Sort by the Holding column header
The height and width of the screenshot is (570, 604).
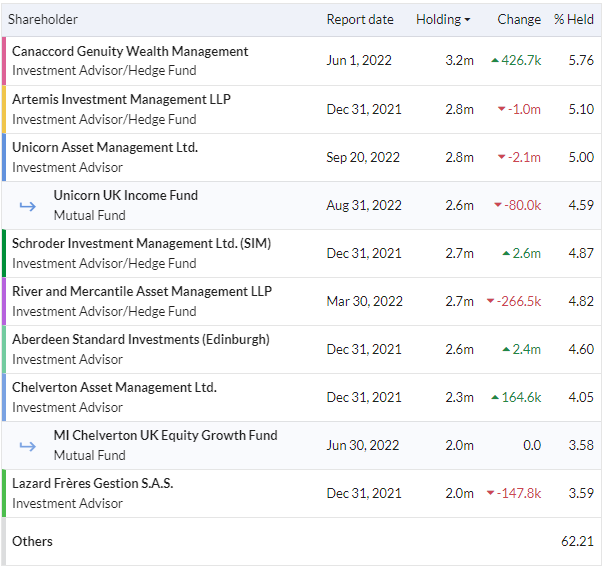[x=443, y=19]
